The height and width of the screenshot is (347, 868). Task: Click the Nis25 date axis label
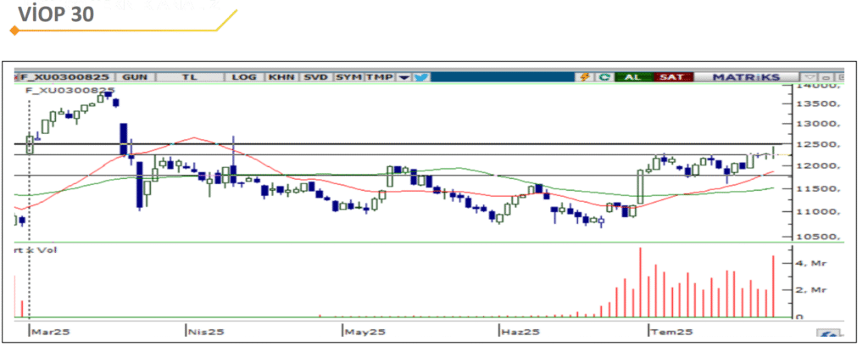pos(206,333)
